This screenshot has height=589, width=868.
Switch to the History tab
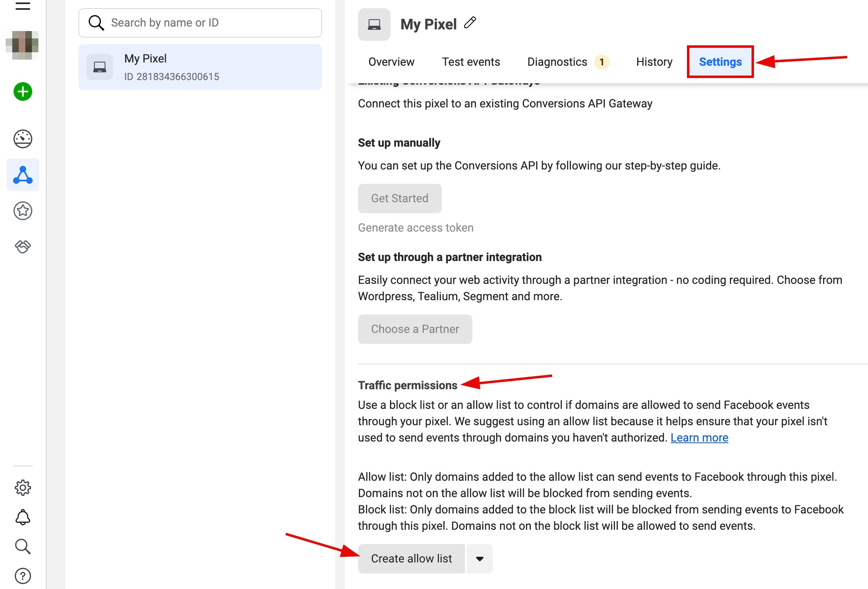pyautogui.click(x=654, y=62)
